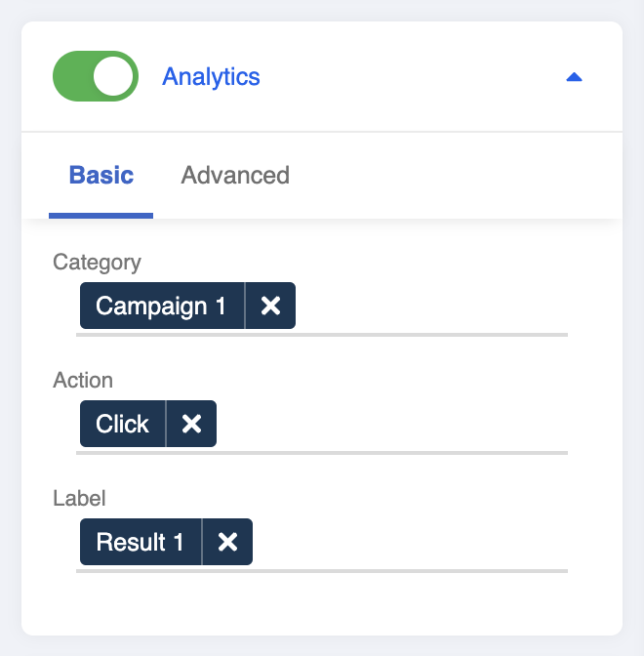
Task: Focus the Action input beside the Click tag
Action: click(x=390, y=424)
